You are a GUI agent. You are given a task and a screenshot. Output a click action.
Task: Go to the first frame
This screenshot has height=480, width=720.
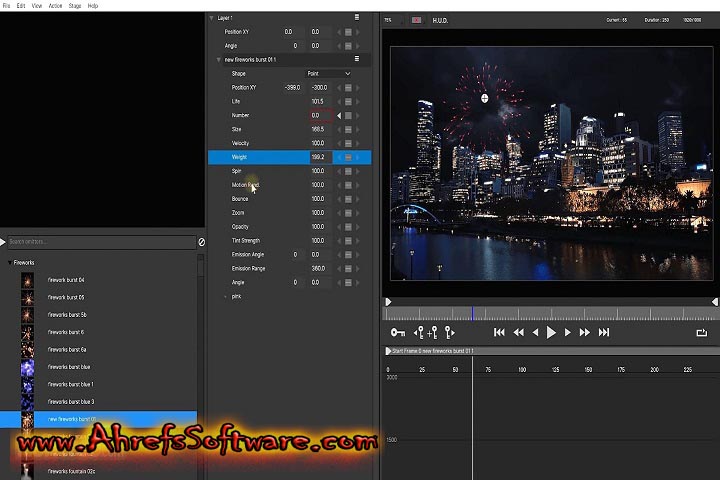499,332
